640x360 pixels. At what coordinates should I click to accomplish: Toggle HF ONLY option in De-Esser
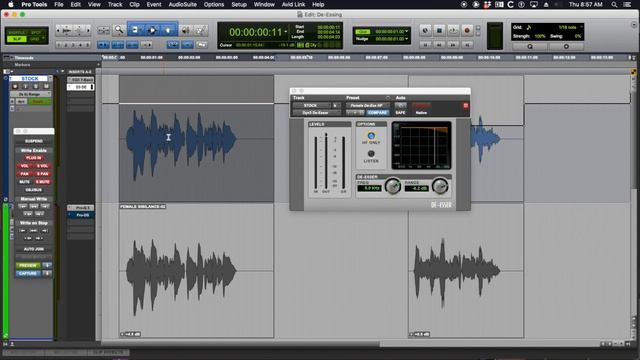click(x=371, y=136)
